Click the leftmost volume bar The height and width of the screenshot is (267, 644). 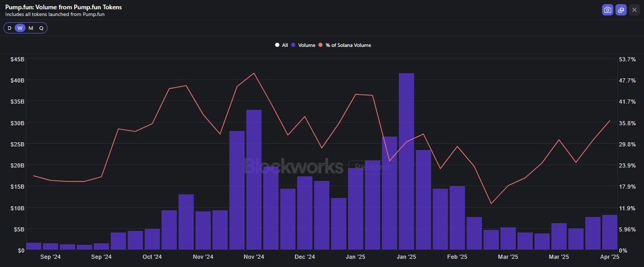(x=33, y=246)
